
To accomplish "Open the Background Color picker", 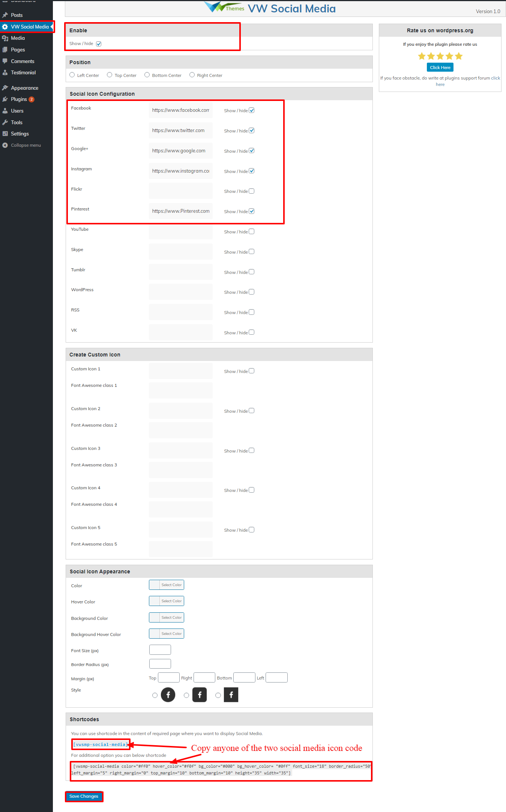I will pos(167,617).
